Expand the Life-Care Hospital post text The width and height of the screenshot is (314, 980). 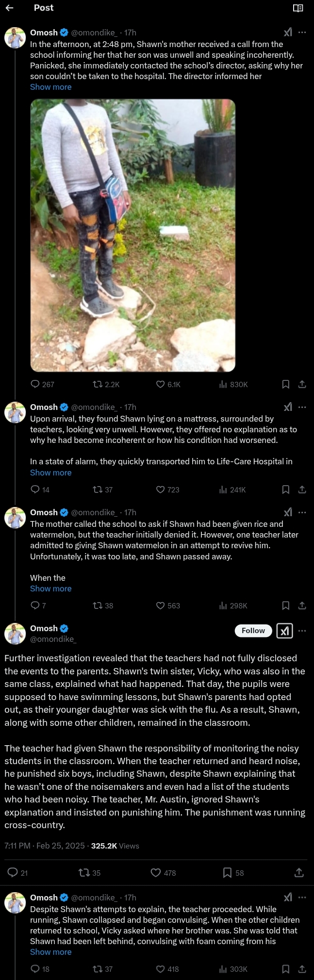coord(51,473)
